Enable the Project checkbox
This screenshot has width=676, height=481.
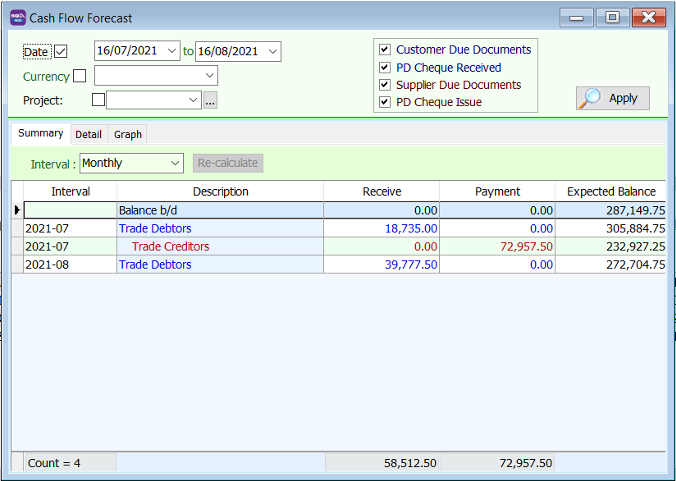(x=98, y=100)
